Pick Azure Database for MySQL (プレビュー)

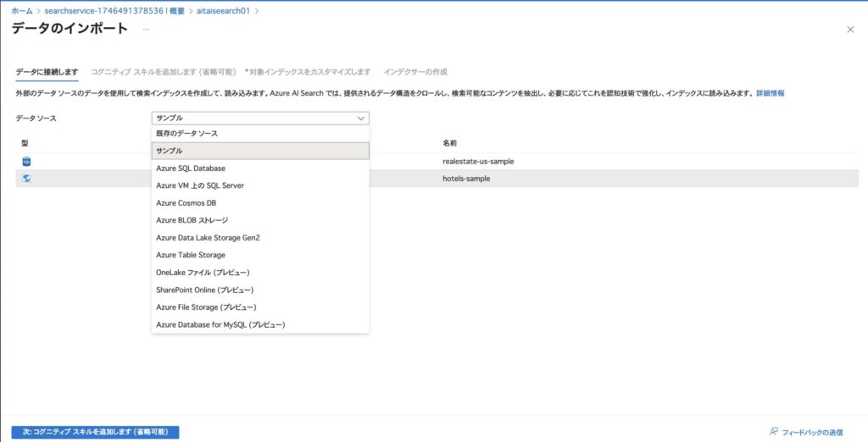(260, 324)
